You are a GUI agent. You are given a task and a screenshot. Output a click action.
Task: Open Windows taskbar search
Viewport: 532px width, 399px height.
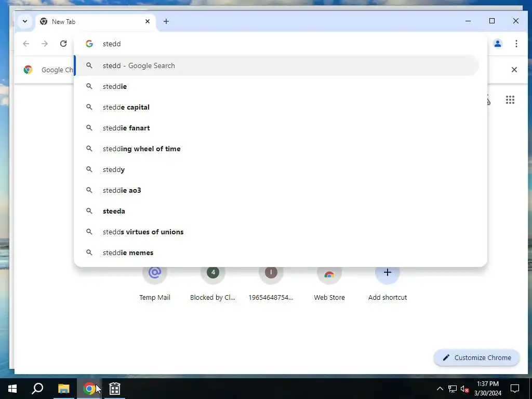click(37, 389)
